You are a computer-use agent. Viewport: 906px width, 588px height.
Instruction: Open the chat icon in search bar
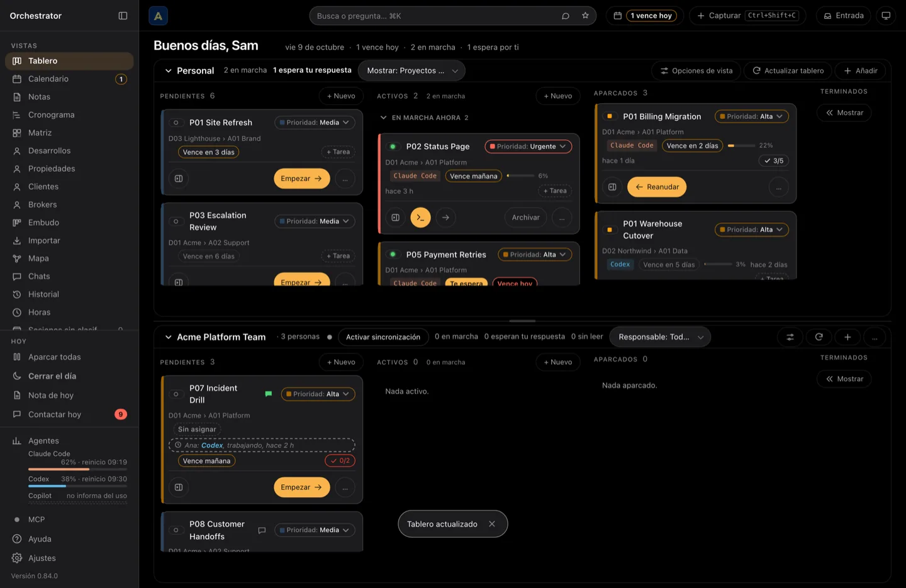(x=566, y=16)
